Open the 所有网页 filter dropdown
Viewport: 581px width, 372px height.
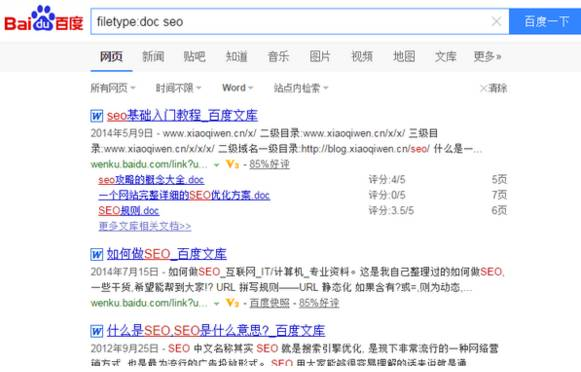(x=113, y=88)
